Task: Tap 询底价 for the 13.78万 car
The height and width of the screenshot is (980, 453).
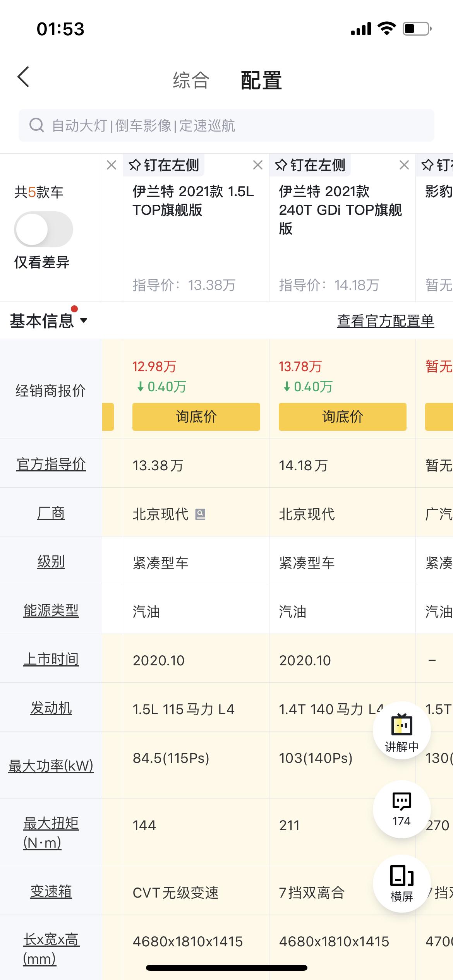Action: (x=343, y=417)
